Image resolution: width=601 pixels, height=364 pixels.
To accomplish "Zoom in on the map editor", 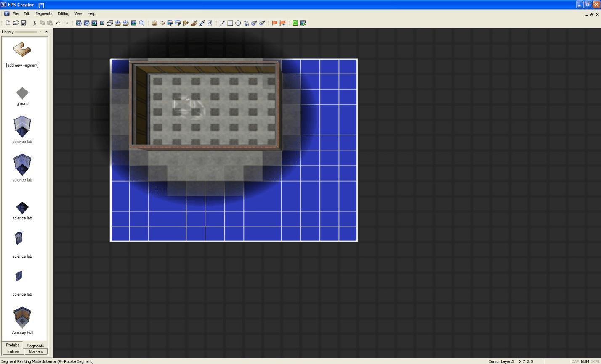I will [78, 23].
